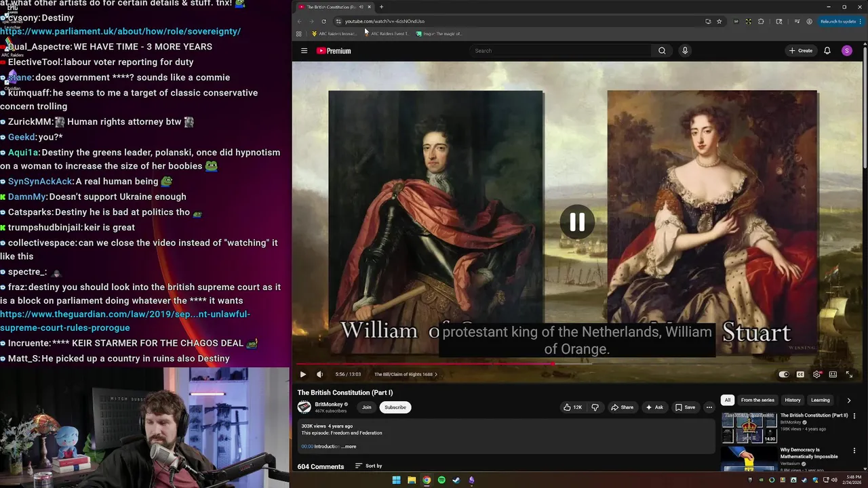The width and height of the screenshot is (868, 488).
Task: Toggle autoplay switch in the player
Action: point(784,374)
